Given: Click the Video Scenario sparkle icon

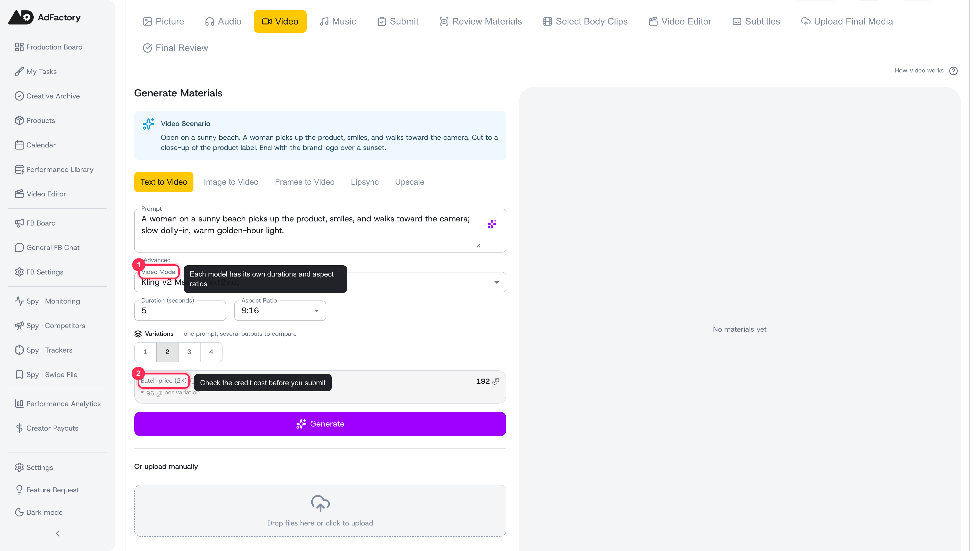Looking at the screenshot, I should pos(148,124).
